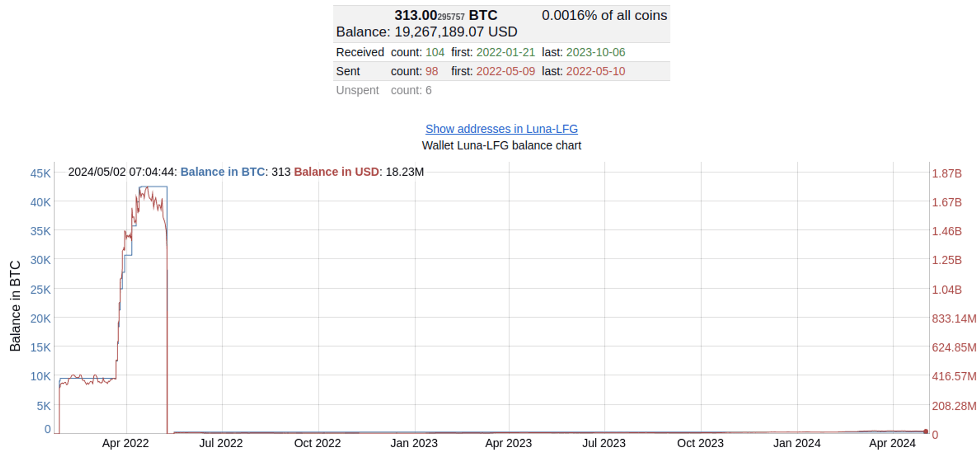Screen dimensions: 980x455
Task: Click the 313.00295757 BTC balance value
Action: coord(446,15)
